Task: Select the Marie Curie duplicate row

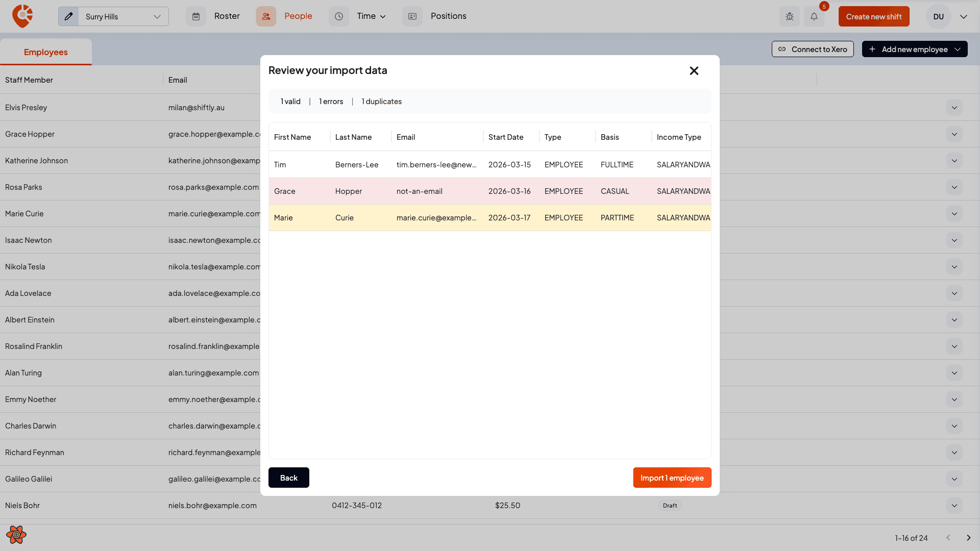Action: (x=490, y=218)
